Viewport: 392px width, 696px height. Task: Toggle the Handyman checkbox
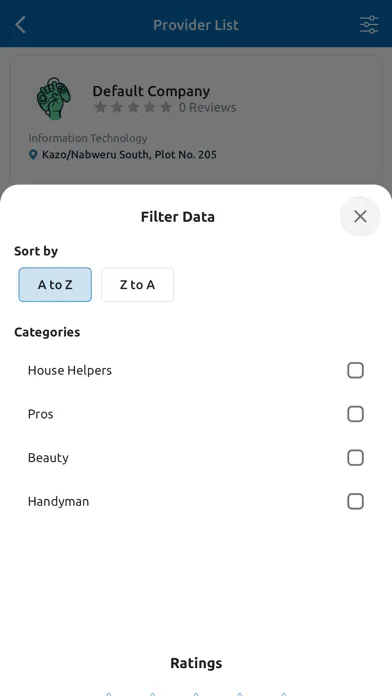coord(355,502)
